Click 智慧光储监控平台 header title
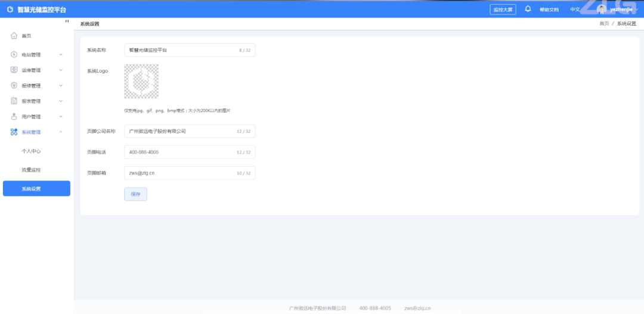 tap(42, 10)
